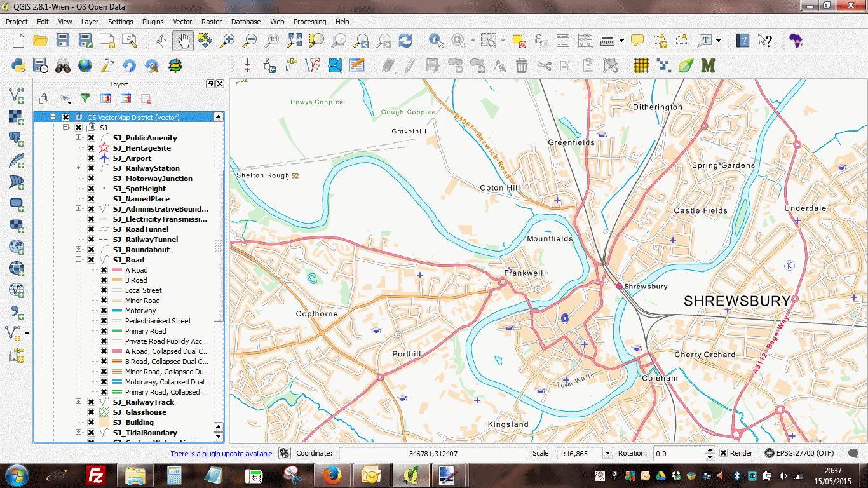This screenshot has width=868, height=488.
Task: Click the Save Project floppy icon
Action: pyautogui.click(x=62, y=41)
